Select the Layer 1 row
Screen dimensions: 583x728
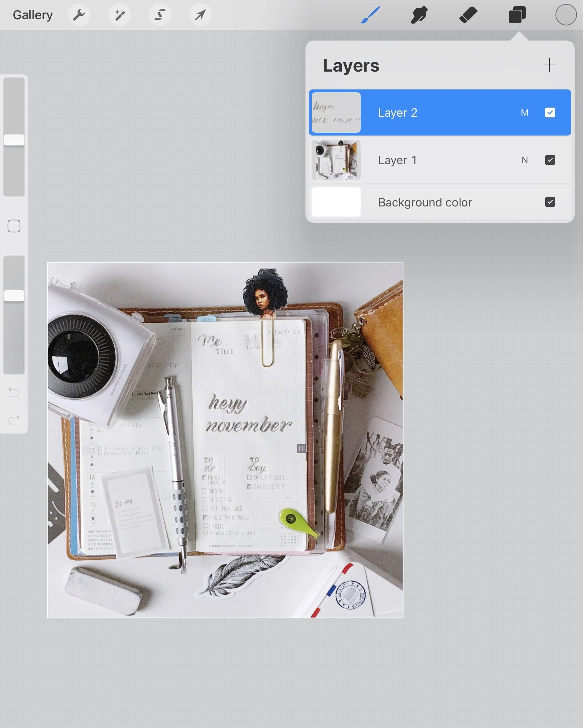pyautogui.click(x=419, y=160)
